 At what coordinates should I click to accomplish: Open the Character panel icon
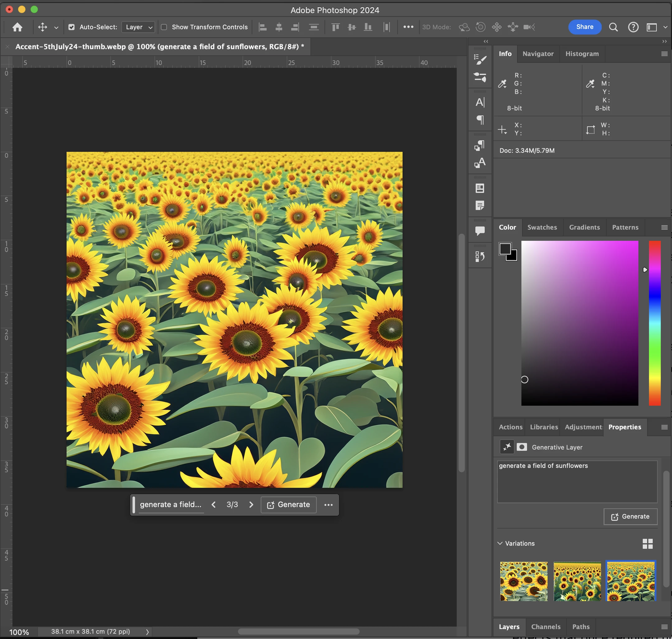tap(480, 102)
